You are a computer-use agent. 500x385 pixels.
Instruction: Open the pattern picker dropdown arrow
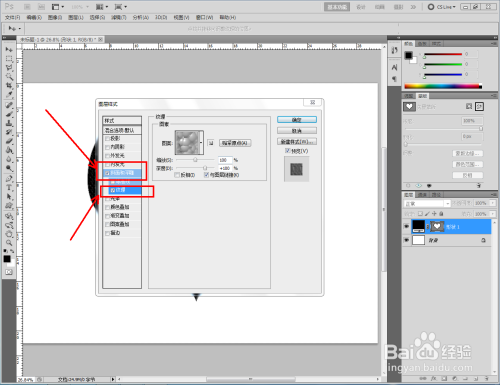pos(201,142)
